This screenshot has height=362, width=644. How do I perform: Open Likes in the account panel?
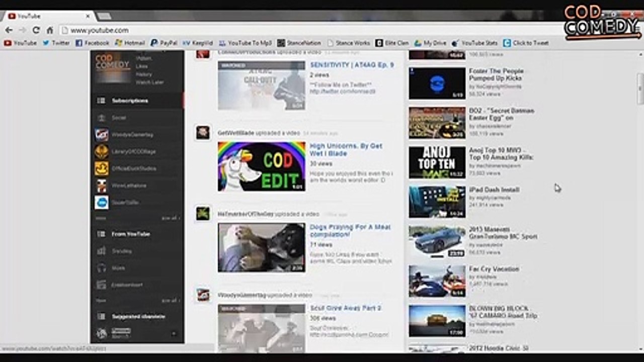pos(141,66)
